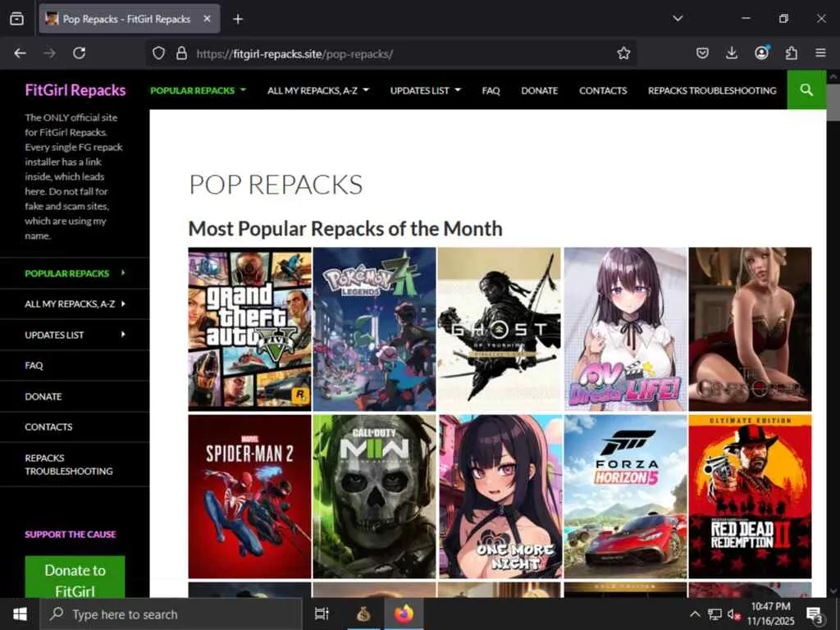
Task: Open Windows Task View
Action: tap(322, 614)
